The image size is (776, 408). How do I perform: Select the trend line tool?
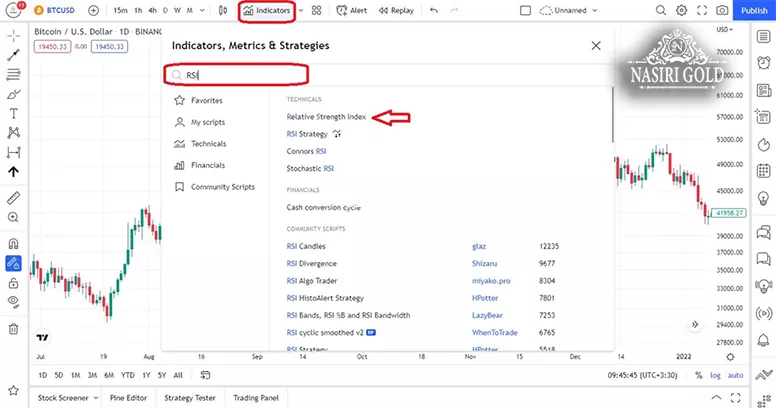(x=13, y=55)
